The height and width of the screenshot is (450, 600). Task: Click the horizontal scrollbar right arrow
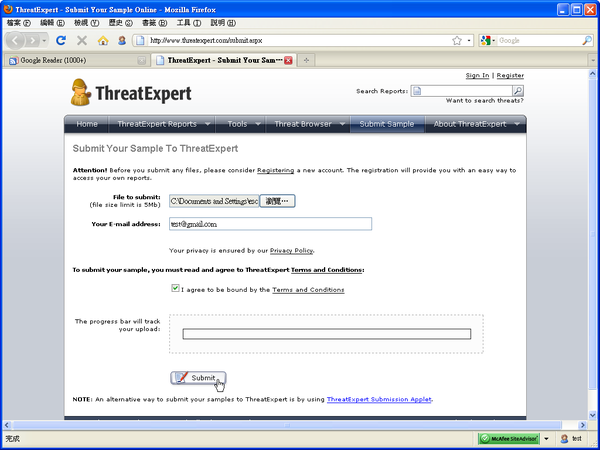tap(582, 425)
